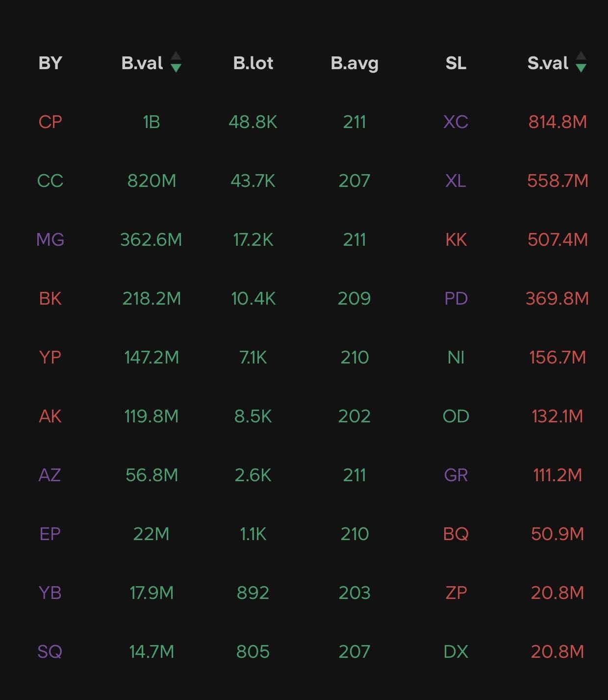Select buyer broker AZ
This screenshot has height=700, width=608.
pos(50,475)
